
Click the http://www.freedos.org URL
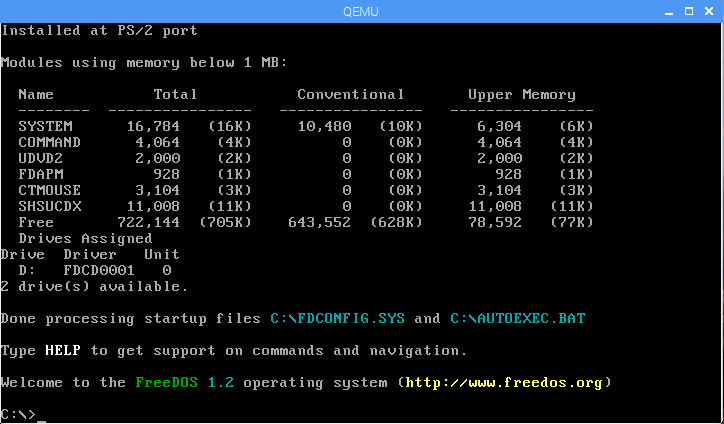pos(504,383)
